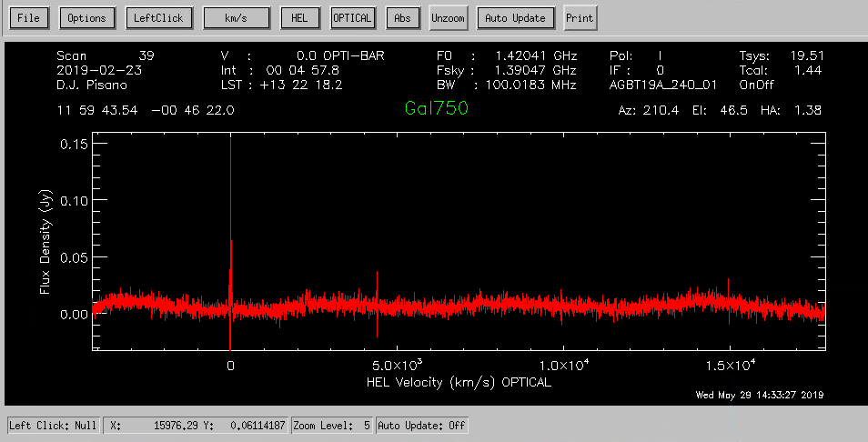Click the Zoom Level indicator
Screen dimensions: 868x442
(x=332, y=426)
